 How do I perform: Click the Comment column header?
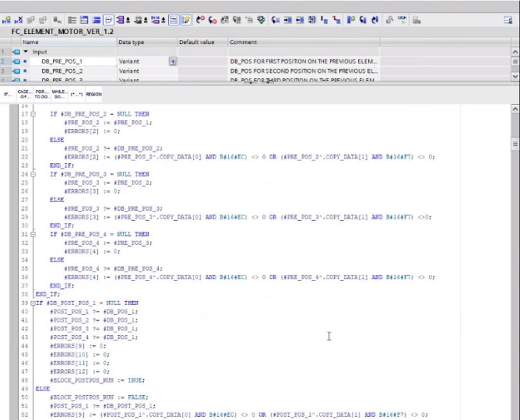coord(303,42)
